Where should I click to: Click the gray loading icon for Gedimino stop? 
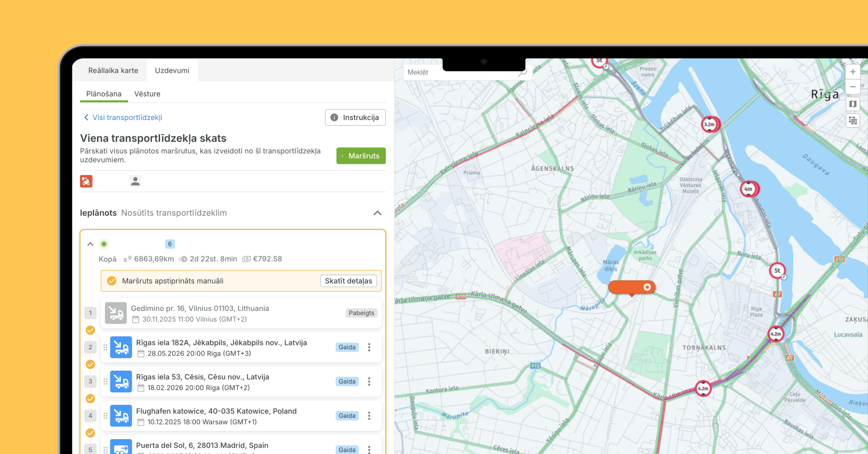pyautogui.click(x=116, y=313)
